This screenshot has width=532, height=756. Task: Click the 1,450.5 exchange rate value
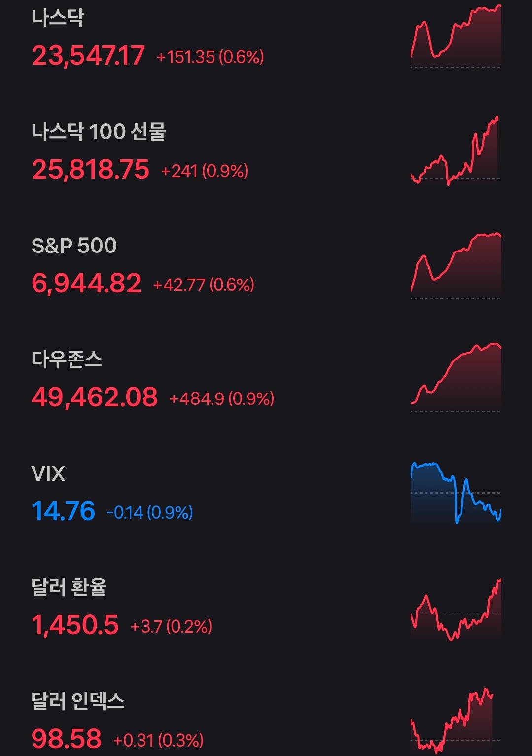pos(75,625)
